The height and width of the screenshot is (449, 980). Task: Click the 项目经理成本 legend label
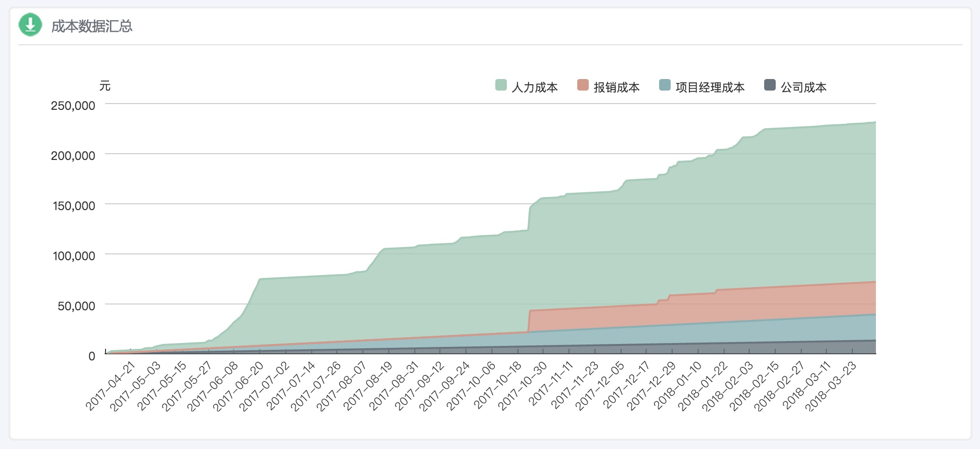point(710,87)
